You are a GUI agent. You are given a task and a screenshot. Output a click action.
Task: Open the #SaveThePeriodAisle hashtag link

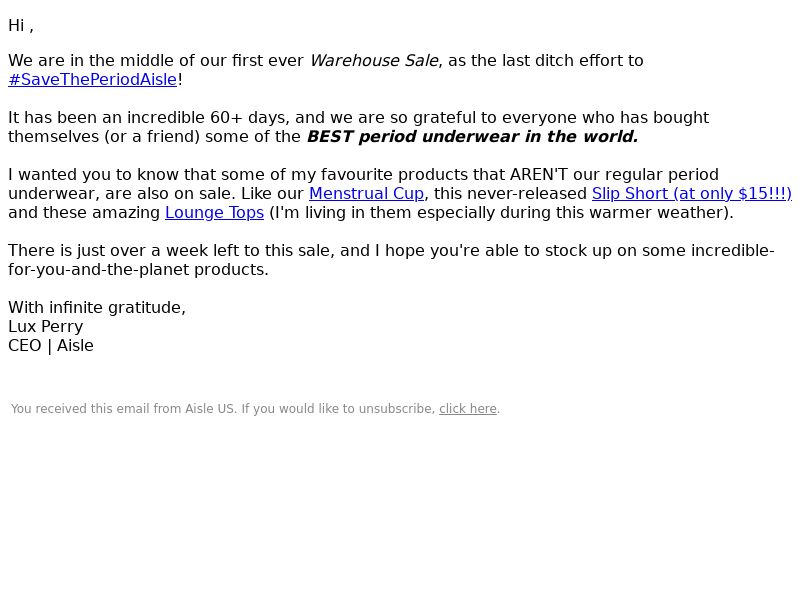92,80
